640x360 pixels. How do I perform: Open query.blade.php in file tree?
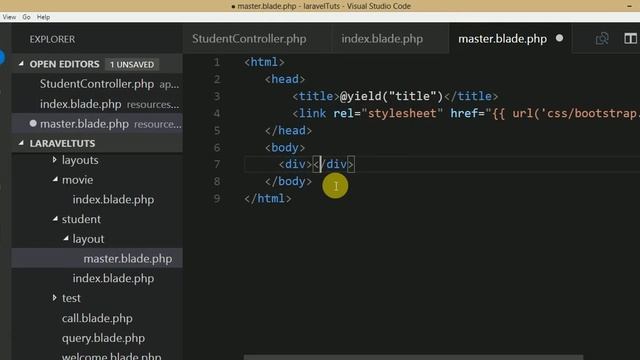pos(103,338)
